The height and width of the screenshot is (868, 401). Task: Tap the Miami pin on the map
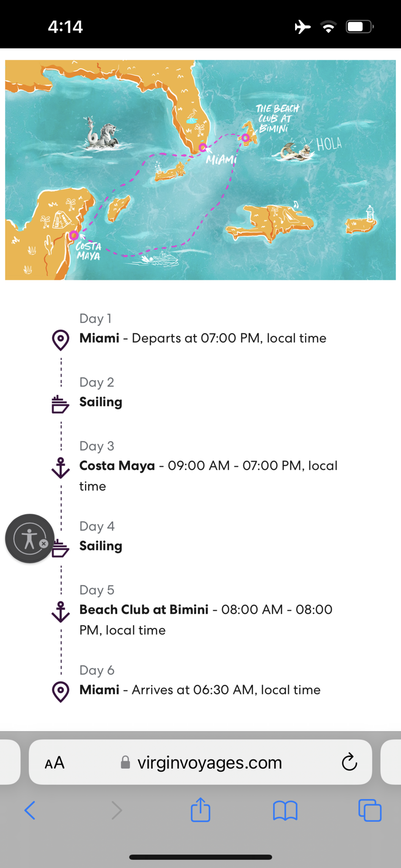coord(203,148)
